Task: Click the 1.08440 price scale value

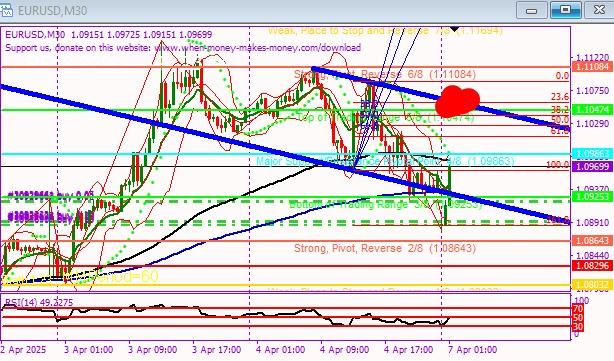Action: pos(592,256)
